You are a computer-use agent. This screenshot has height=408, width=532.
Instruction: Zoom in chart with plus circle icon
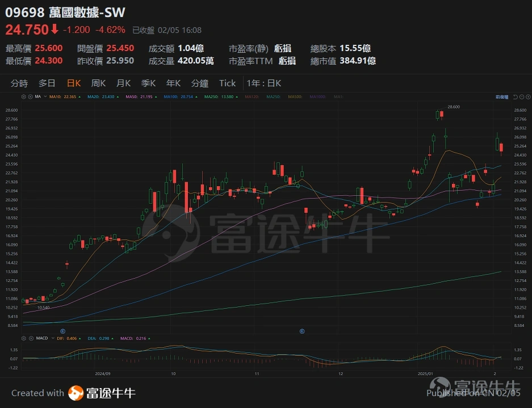coord(528,97)
